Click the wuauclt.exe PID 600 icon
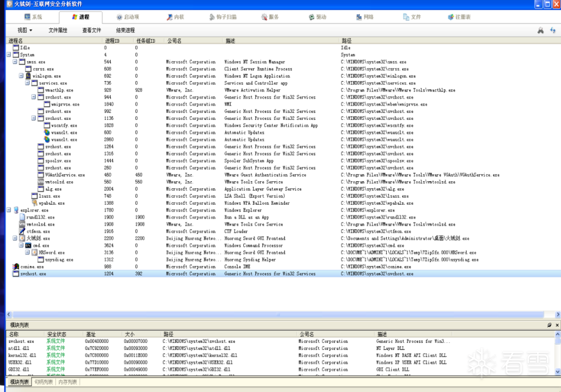Screen dimensions: 561x392 47,132
